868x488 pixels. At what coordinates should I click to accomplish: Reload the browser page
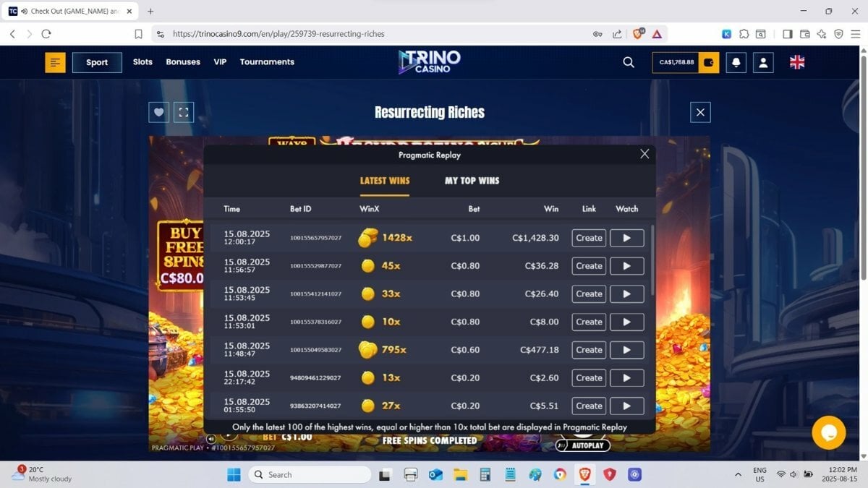click(x=46, y=34)
